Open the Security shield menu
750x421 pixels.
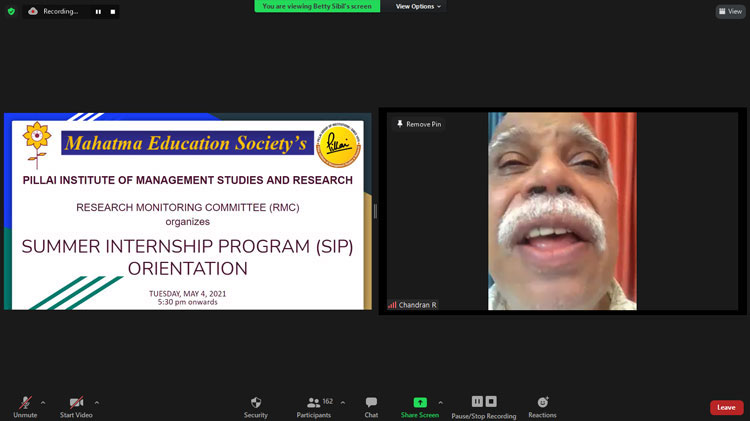click(x=255, y=403)
